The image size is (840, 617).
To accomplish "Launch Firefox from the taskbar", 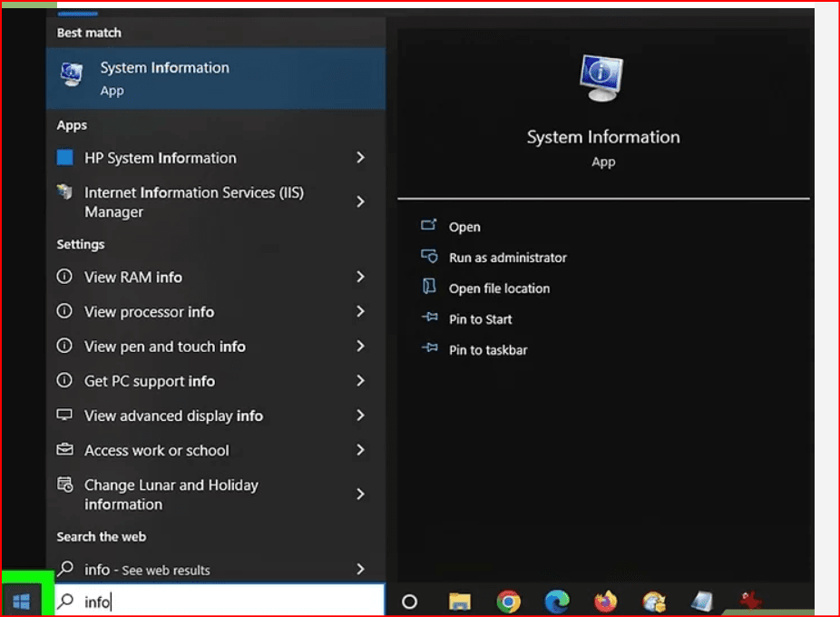I will tap(605, 602).
